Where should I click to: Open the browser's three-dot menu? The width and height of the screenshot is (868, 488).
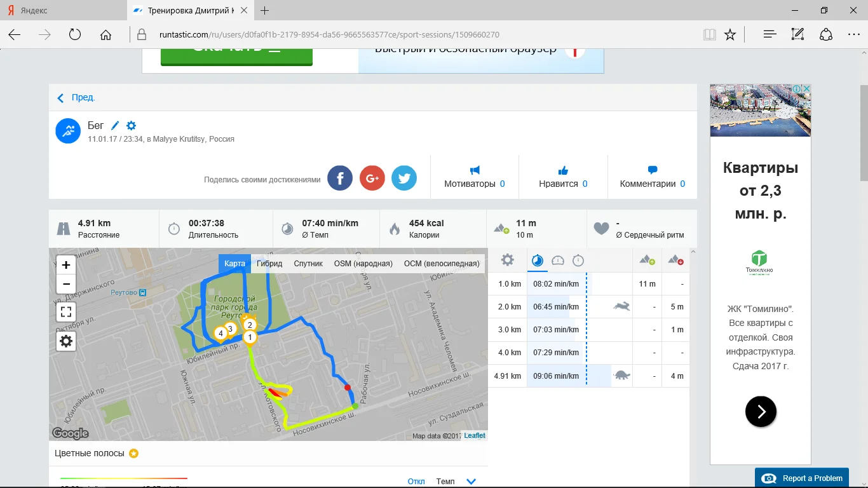(x=853, y=34)
